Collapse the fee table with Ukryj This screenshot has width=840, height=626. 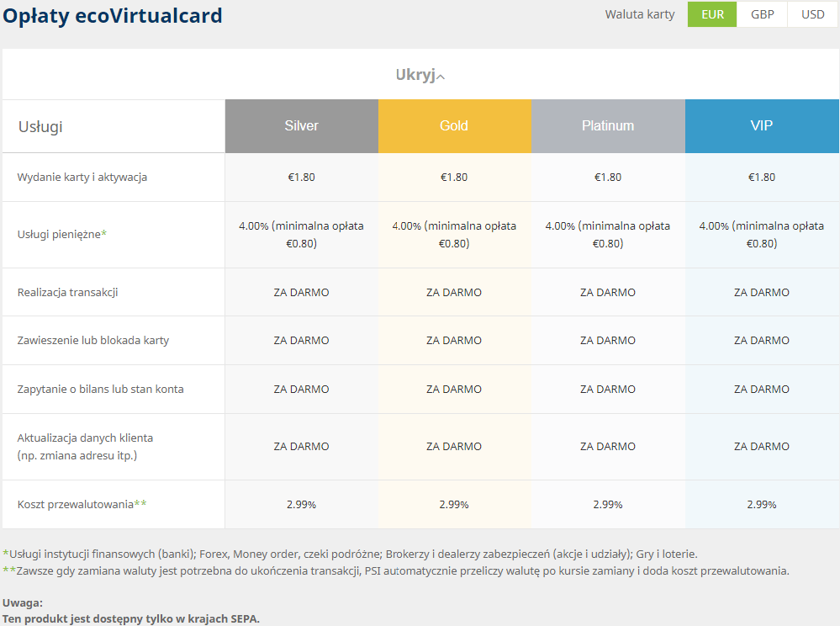(420, 75)
